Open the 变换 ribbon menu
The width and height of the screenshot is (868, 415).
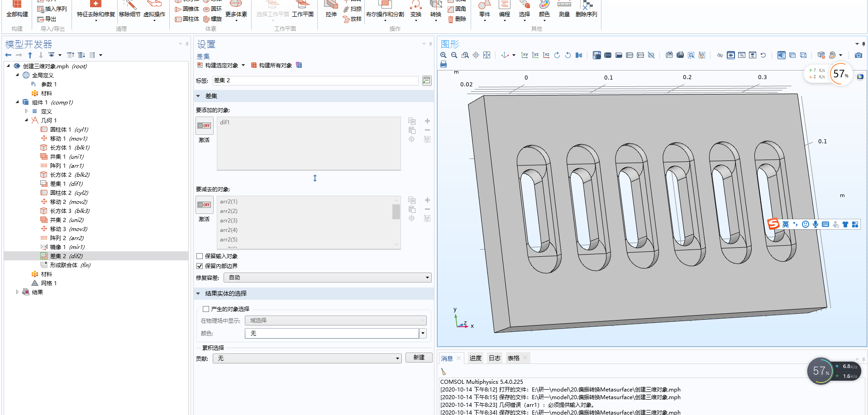[x=416, y=10]
